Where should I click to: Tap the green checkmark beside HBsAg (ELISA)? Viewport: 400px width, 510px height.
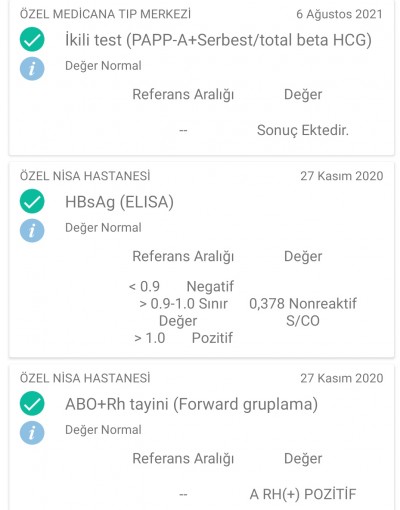[32, 201]
